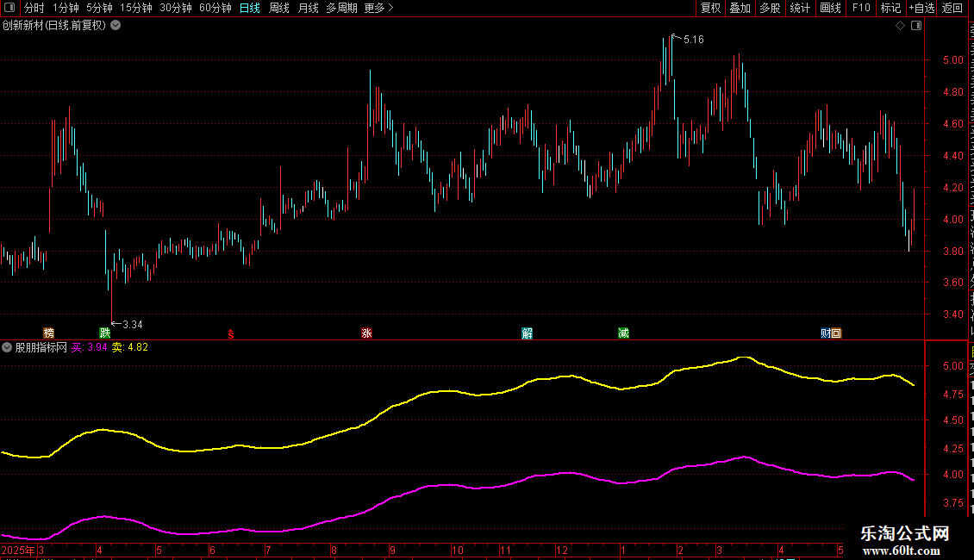Toggle the side panel icon at top-left
This screenshot has height=560, width=974.
click(x=9, y=8)
